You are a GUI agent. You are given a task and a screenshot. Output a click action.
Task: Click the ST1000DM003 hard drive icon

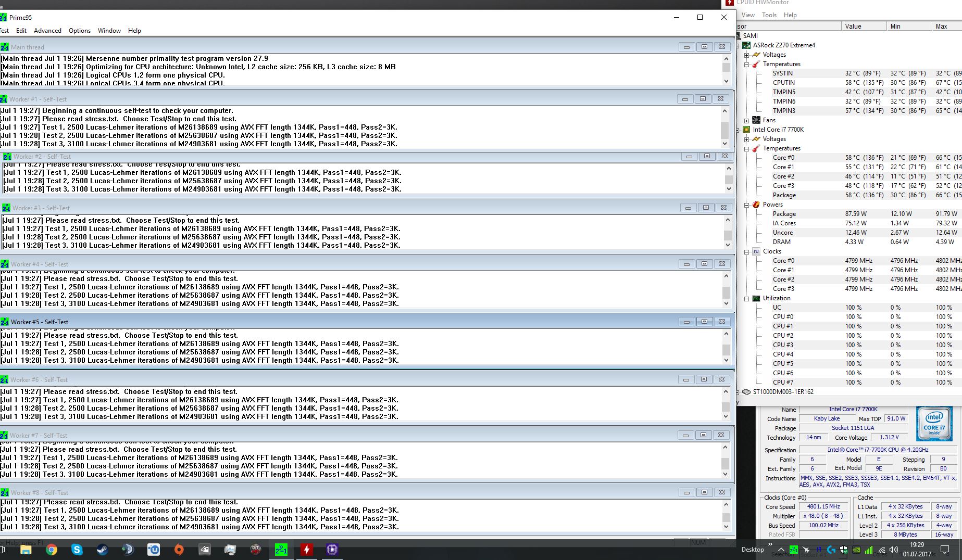[746, 392]
